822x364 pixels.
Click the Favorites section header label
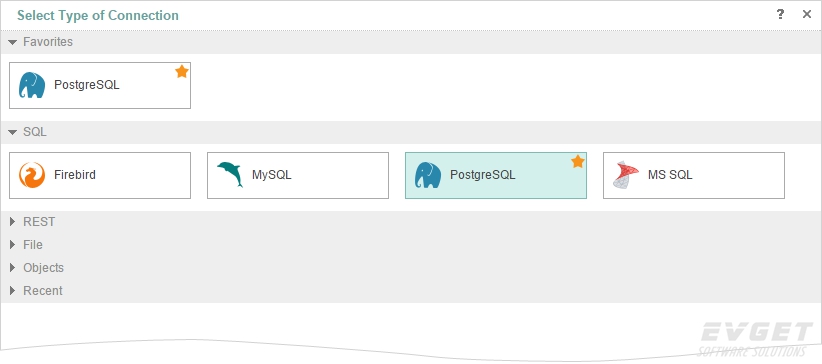point(48,42)
